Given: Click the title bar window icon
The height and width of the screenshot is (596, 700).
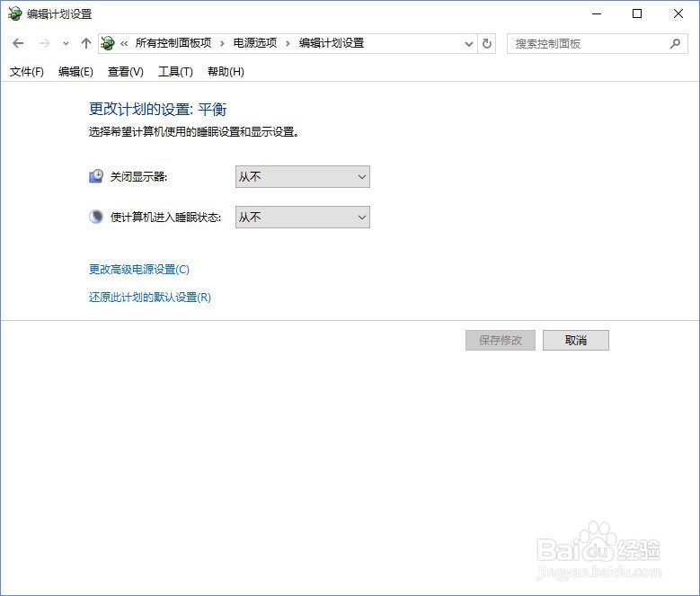Looking at the screenshot, I should [14, 13].
